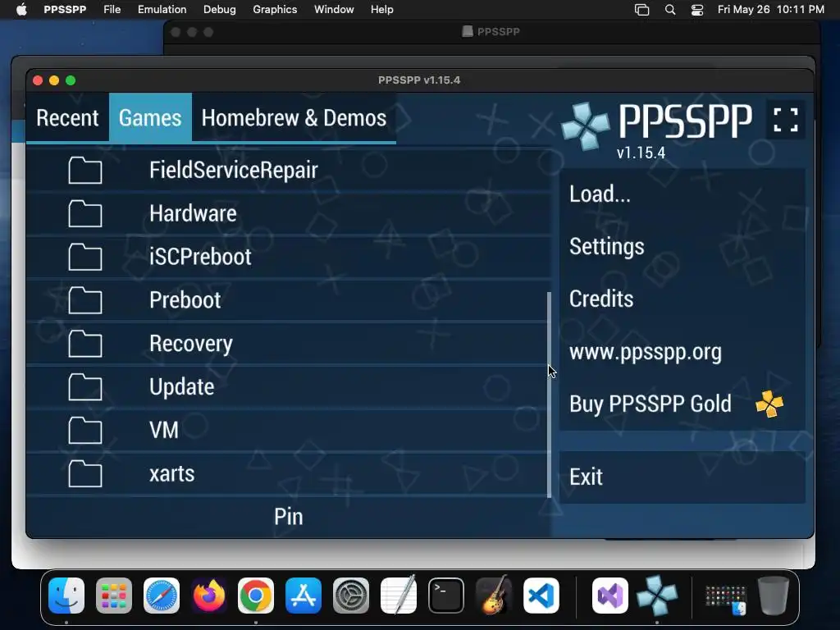The image size is (840, 630).
Task: Open the Recovery folder entry
Action: 288,344
